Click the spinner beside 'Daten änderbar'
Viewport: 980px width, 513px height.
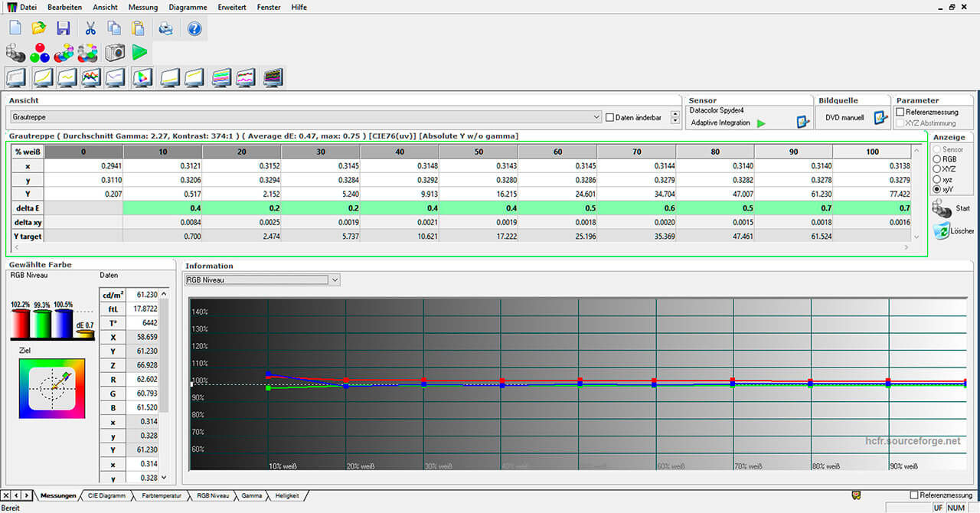click(675, 117)
